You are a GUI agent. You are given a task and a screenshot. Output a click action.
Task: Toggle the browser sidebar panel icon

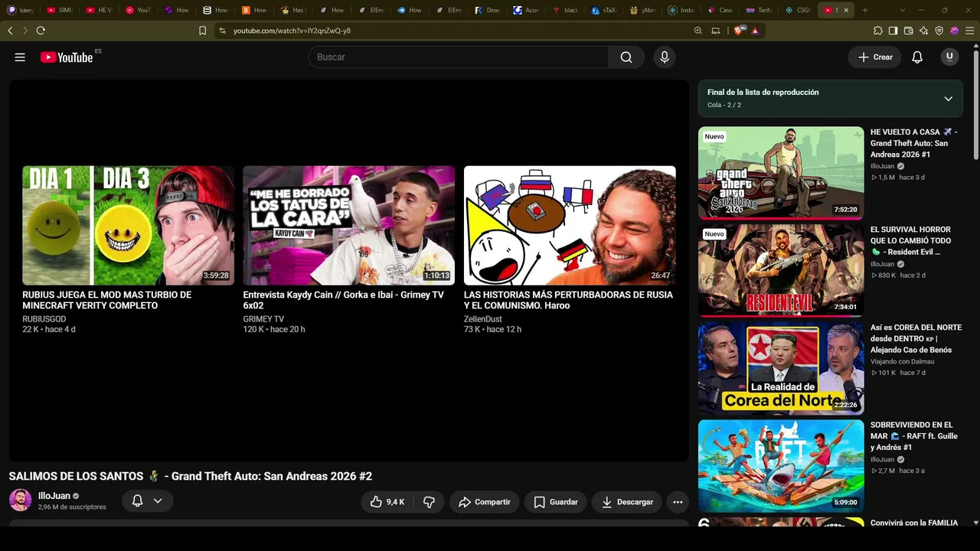pyautogui.click(x=893, y=31)
